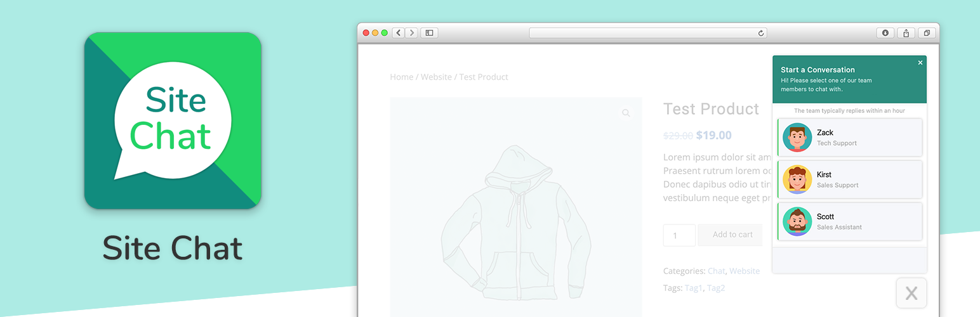980x317 pixels.
Task: Open the Tag2 tag link
Action: (716, 288)
